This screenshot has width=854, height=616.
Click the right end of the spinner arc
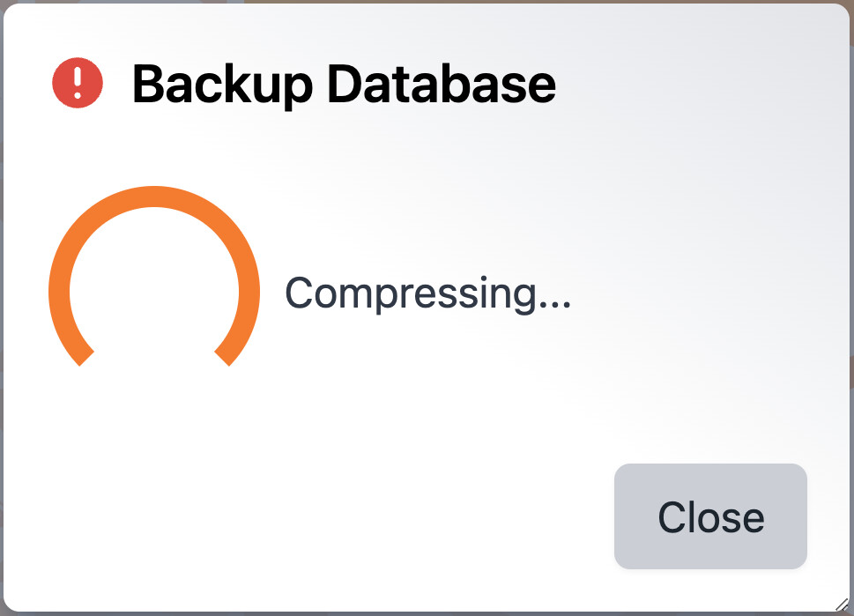(225, 357)
